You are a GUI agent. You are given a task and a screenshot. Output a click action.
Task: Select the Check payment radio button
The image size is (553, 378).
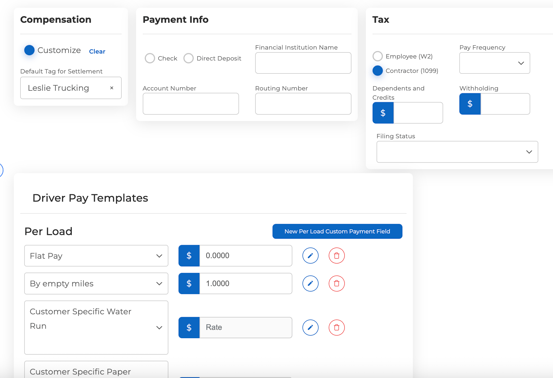coord(150,58)
